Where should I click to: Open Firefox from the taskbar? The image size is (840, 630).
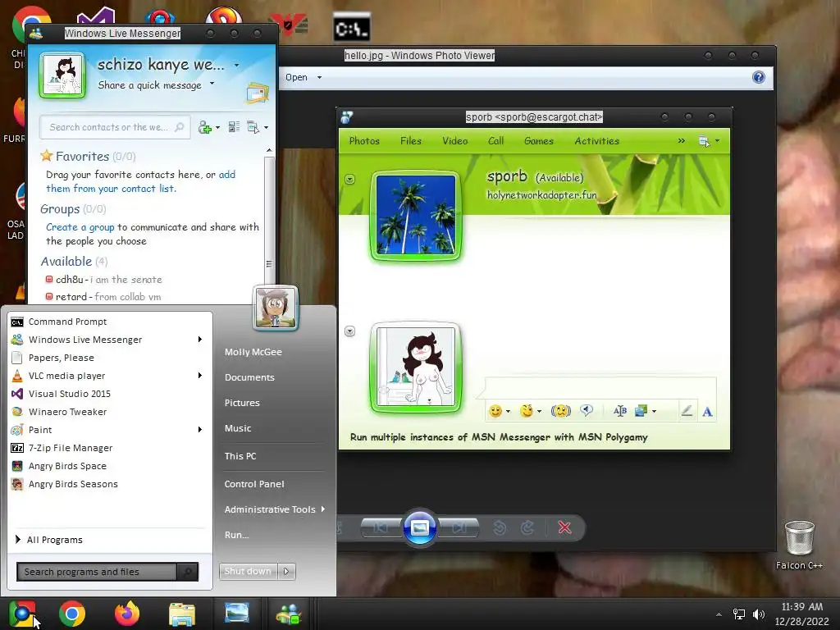pos(127,614)
